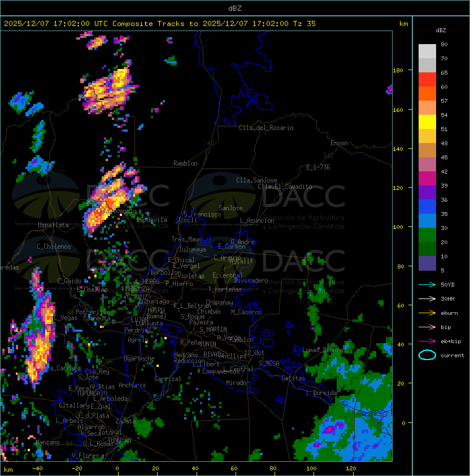Click the 'dBZ' heading above the color scale
Image resolution: width=470 pixels, height=476 pixels.
coord(441,31)
